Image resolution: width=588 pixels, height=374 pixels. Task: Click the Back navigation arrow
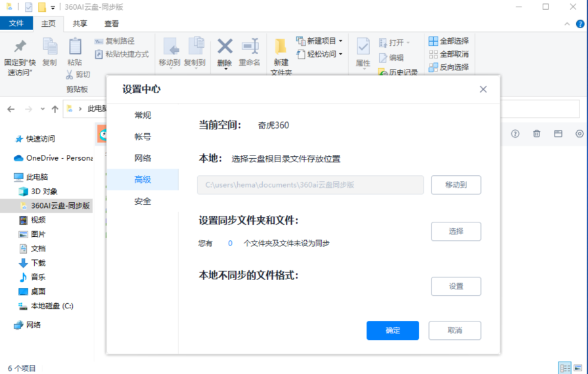click(x=11, y=110)
